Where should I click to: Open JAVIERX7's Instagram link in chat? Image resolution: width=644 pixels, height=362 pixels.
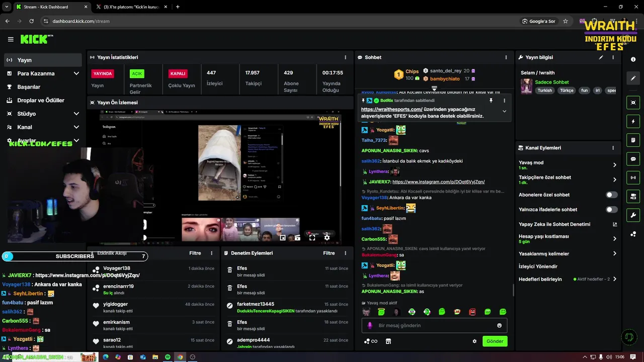pos(438,182)
